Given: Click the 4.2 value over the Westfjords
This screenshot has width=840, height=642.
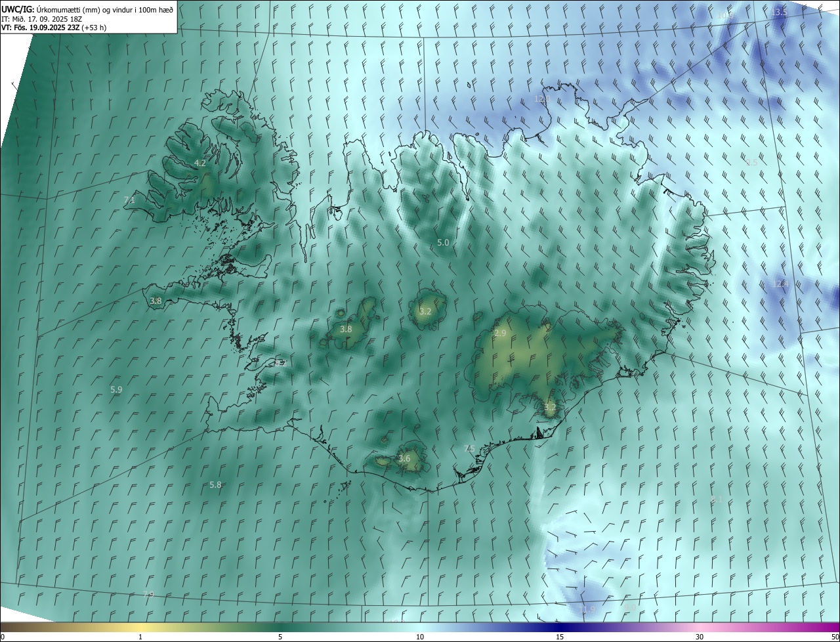Looking at the screenshot, I should tap(199, 163).
